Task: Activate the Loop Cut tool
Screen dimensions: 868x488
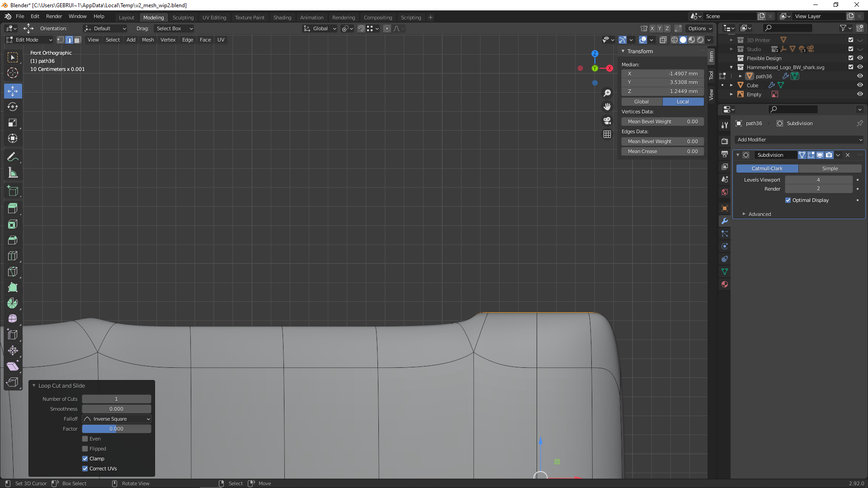Action: tap(13, 256)
